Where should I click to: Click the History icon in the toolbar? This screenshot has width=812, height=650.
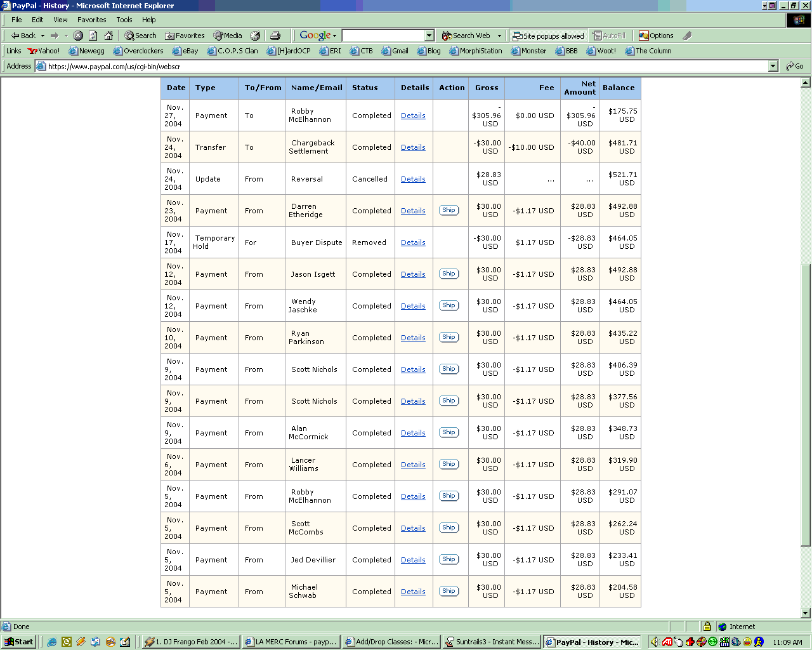255,36
